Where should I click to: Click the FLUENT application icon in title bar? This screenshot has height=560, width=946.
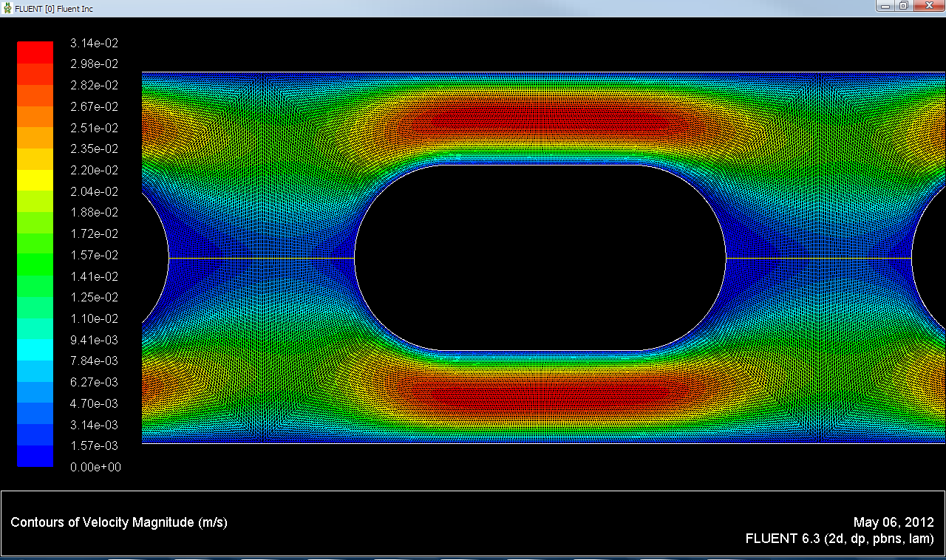pos(7,7)
